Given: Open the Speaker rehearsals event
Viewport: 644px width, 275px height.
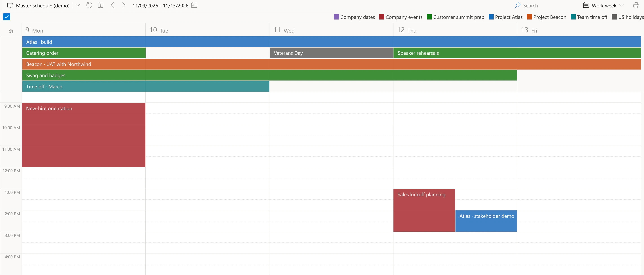Looking at the screenshot, I should [x=517, y=53].
